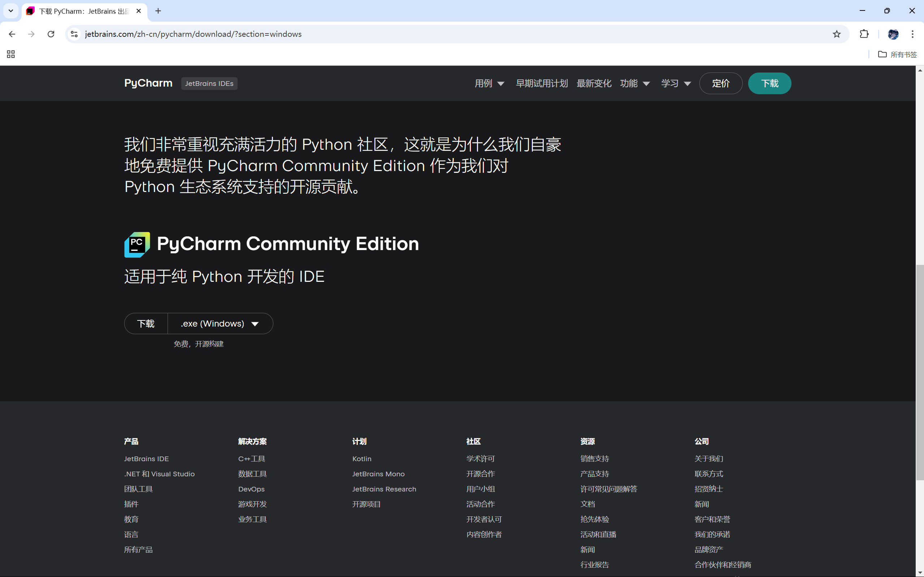Open the JetBrains Research footer link
Viewport: 924px width, 577px height.
click(x=384, y=489)
